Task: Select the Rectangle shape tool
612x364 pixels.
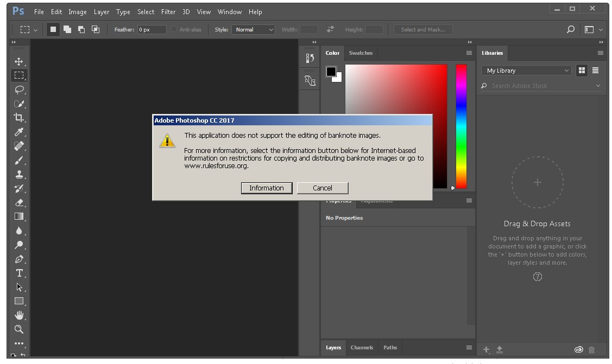Action: 18,301
